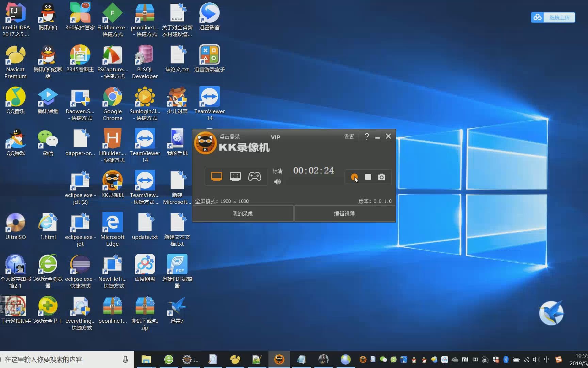
Task: Pause recording with orange record button
Action: click(x=354, y=177)
